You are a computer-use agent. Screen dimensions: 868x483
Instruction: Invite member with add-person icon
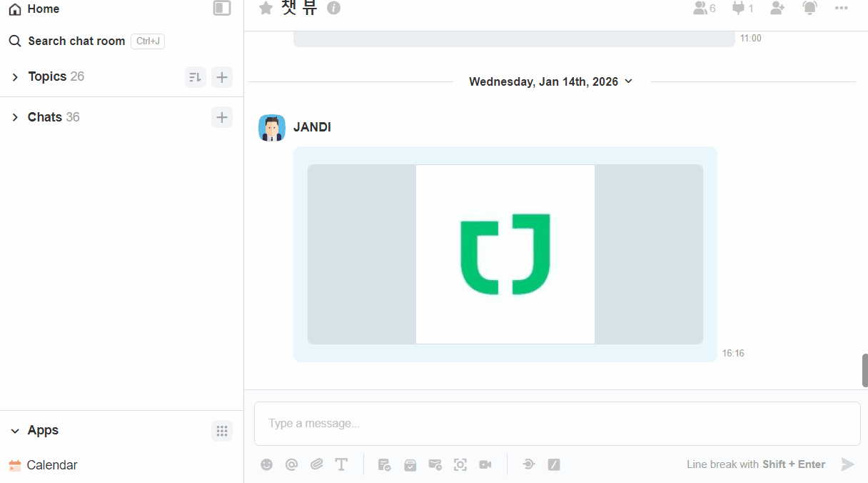coord(777,9)
